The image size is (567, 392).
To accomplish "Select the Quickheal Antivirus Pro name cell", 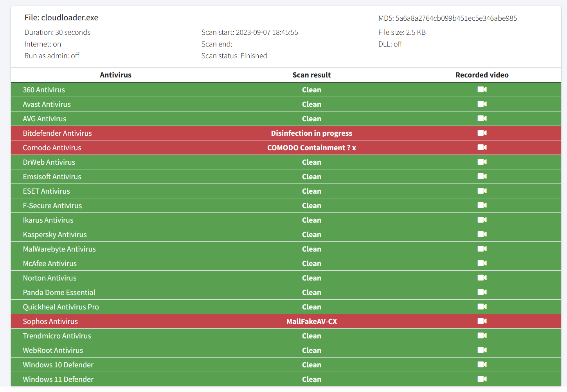I will [61, 307].
